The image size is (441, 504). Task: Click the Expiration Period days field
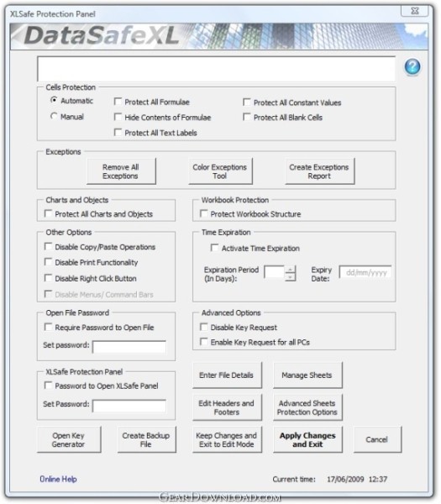point(274,272)
